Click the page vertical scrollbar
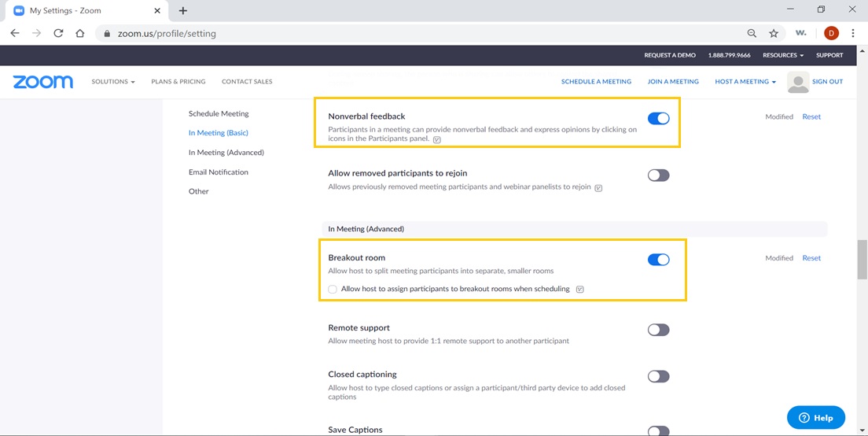This screenshot has height=436, width=868. pos(862,260)
